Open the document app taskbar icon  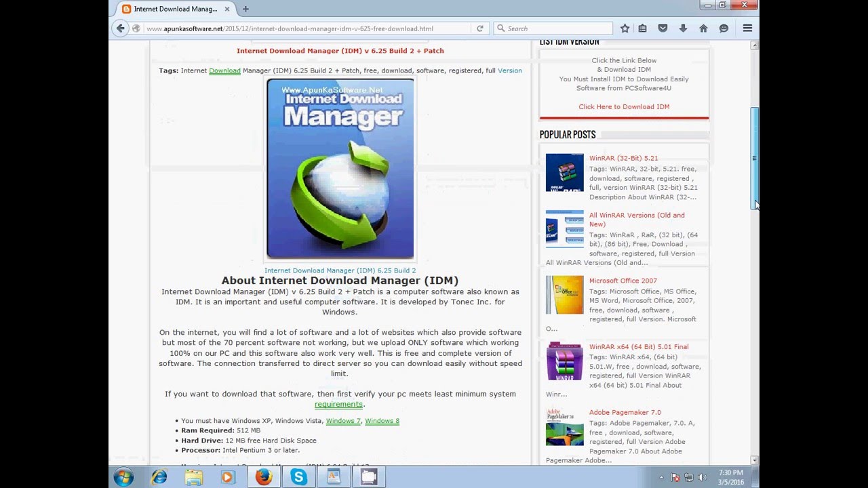pyautogui.click(x=334, y=477)
